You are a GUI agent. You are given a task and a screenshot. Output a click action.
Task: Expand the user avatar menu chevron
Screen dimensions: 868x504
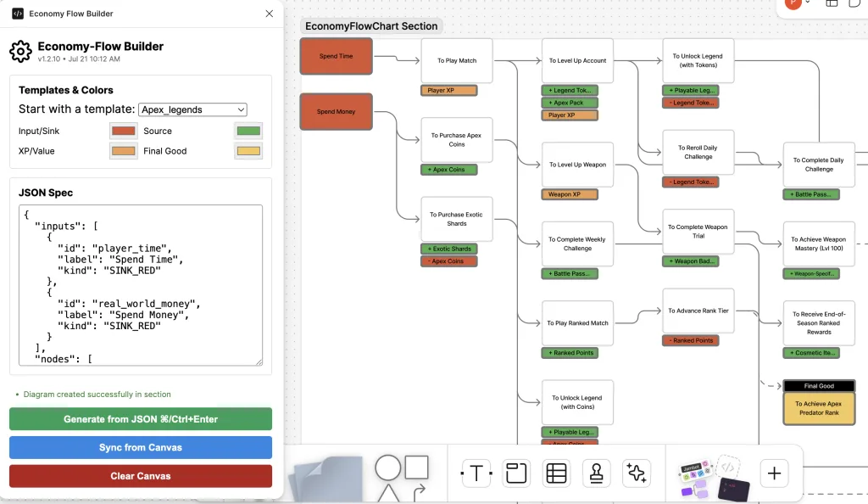(808, 3)
